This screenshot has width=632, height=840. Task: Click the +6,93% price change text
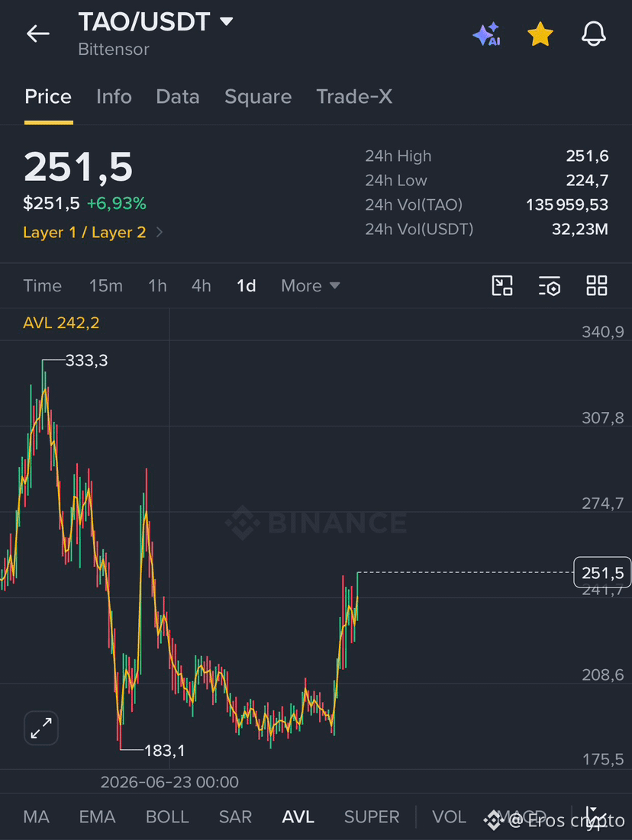click(x=116, y=204)
